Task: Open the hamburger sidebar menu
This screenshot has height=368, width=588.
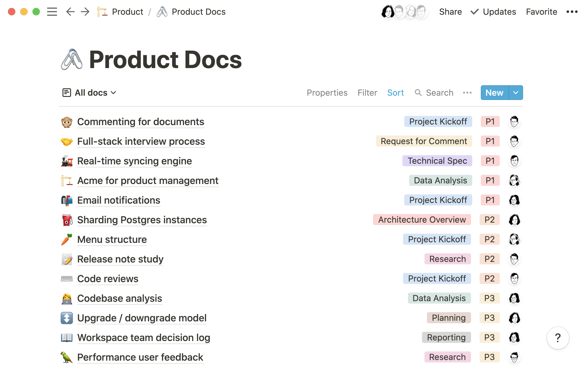Action: (x=52, y=12)
